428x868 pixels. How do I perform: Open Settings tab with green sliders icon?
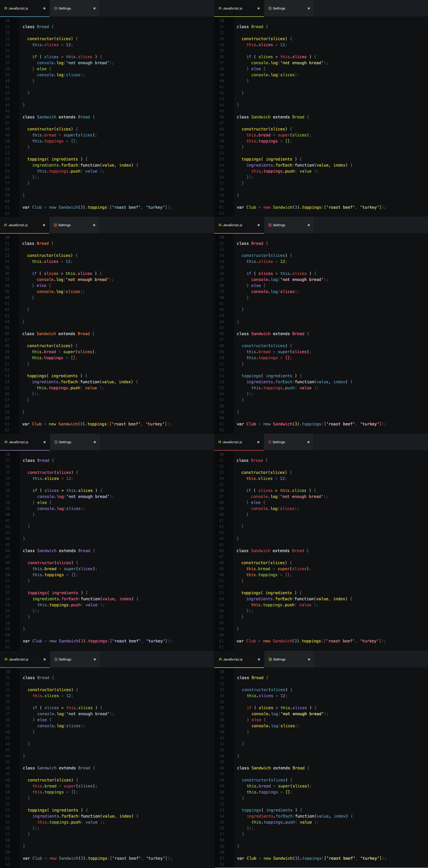[x=289, y=8]
